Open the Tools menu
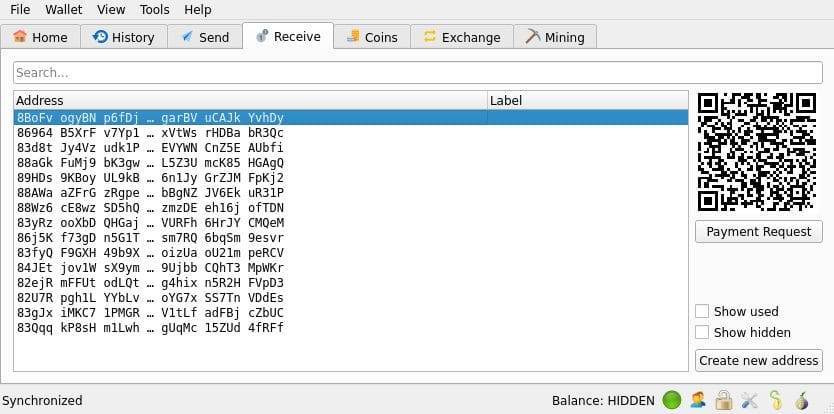 tap(155, 10)
